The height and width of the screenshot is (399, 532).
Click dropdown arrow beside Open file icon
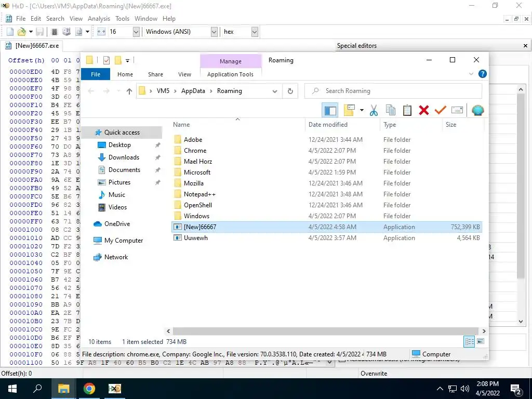click(31, 32)
